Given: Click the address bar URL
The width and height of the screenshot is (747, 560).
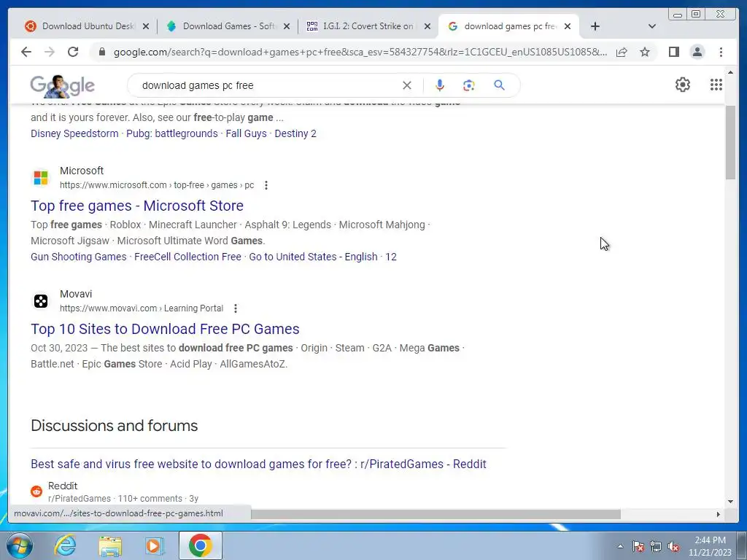Looking at the screenshot, I should (x=360, y=52).
